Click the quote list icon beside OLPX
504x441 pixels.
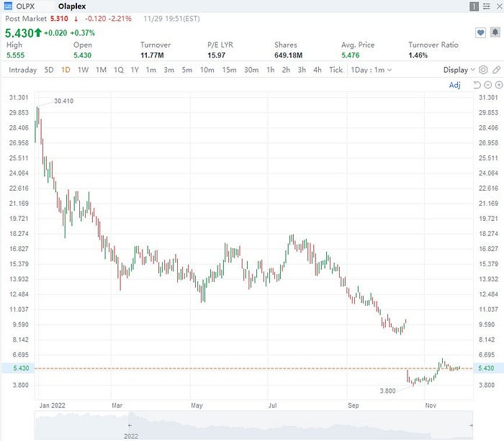[8, 6]
